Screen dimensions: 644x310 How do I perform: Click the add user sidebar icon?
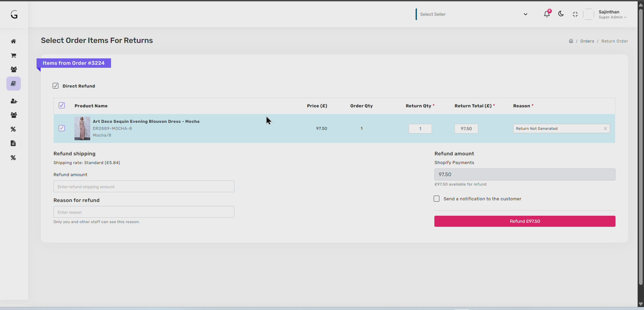coord(13,101)
